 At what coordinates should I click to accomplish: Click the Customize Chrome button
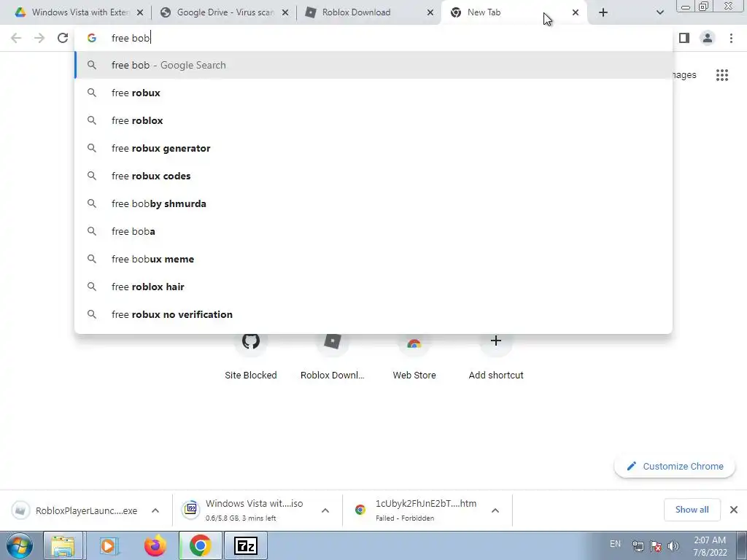675,466
